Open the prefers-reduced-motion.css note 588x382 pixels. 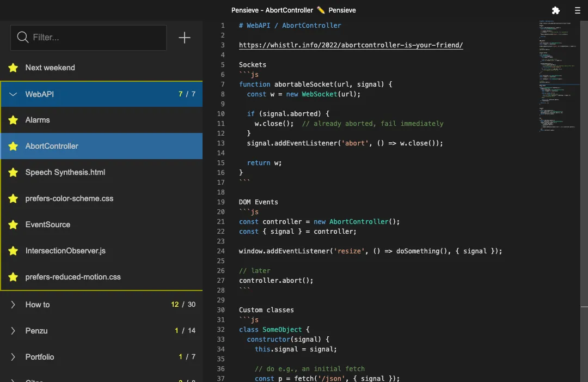(x=73, y=277)
